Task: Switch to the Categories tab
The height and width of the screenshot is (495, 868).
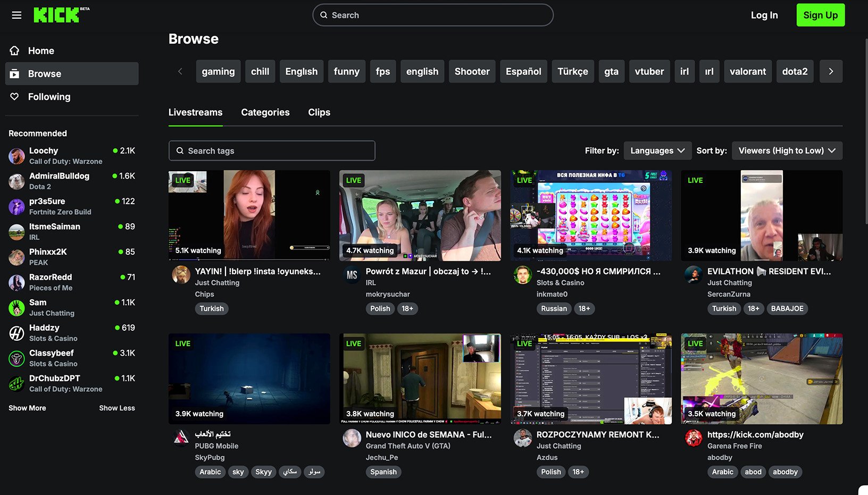Action: pyautogui.click(x=265, y=112)
